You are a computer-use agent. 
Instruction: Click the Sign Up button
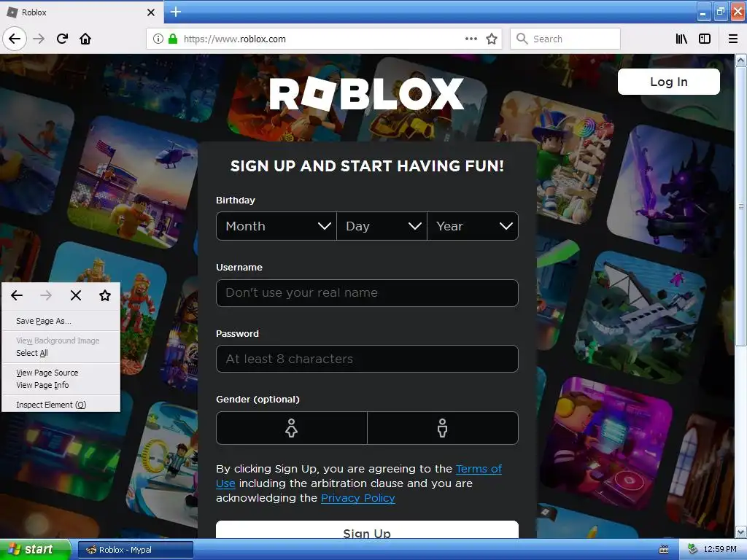point(368,530)
